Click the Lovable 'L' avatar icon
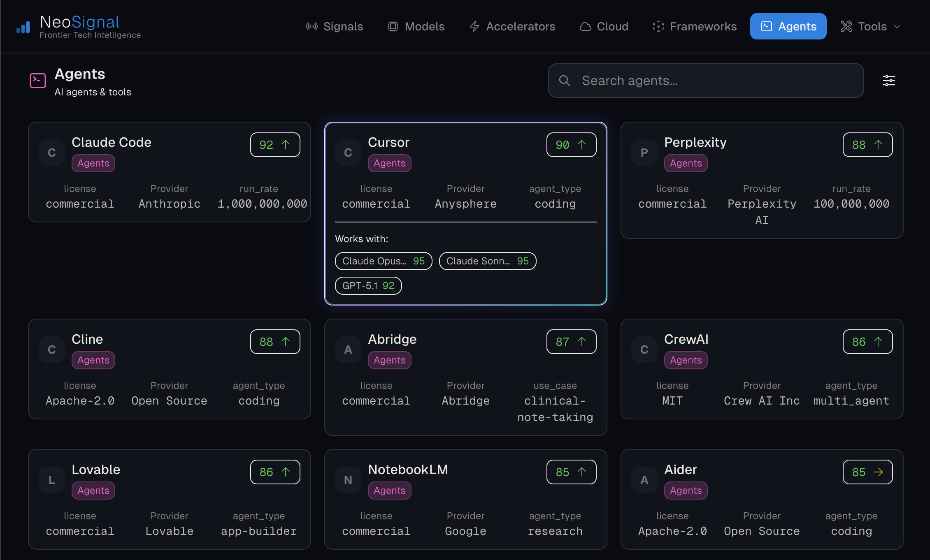This screenshot has width=930, height=560. (52, 480)
